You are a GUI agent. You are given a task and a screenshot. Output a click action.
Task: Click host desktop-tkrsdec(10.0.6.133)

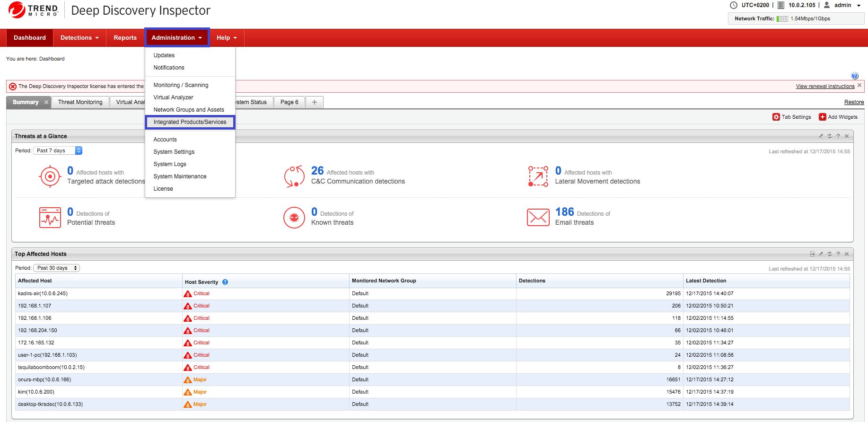(x=50, y=404)
